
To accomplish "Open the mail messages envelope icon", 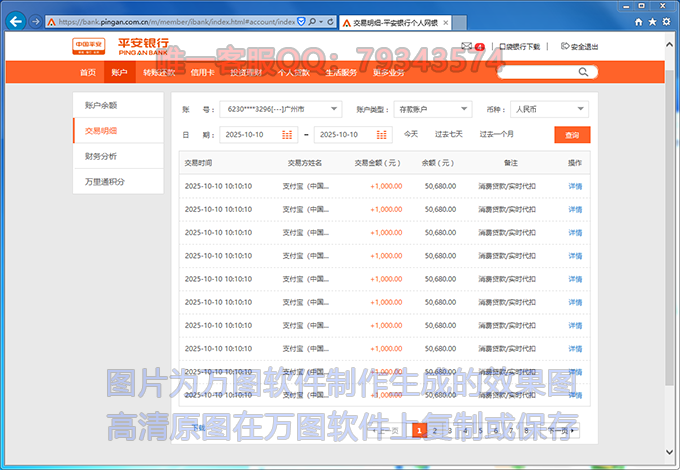I will coord(467,46).
